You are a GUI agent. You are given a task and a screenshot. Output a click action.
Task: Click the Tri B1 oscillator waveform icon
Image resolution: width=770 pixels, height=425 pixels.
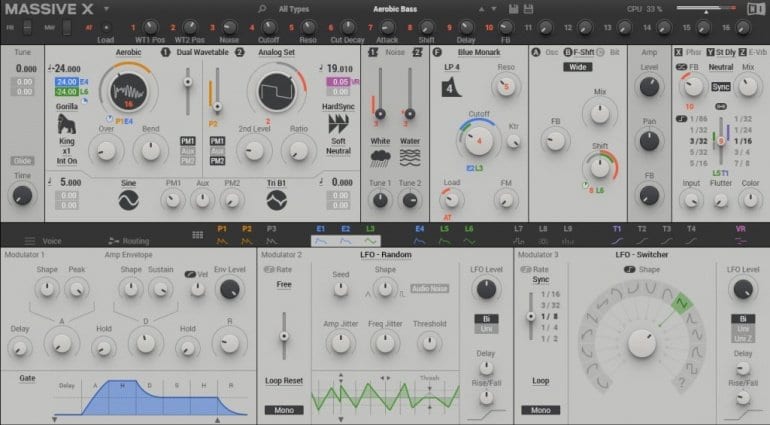(276, 200)
